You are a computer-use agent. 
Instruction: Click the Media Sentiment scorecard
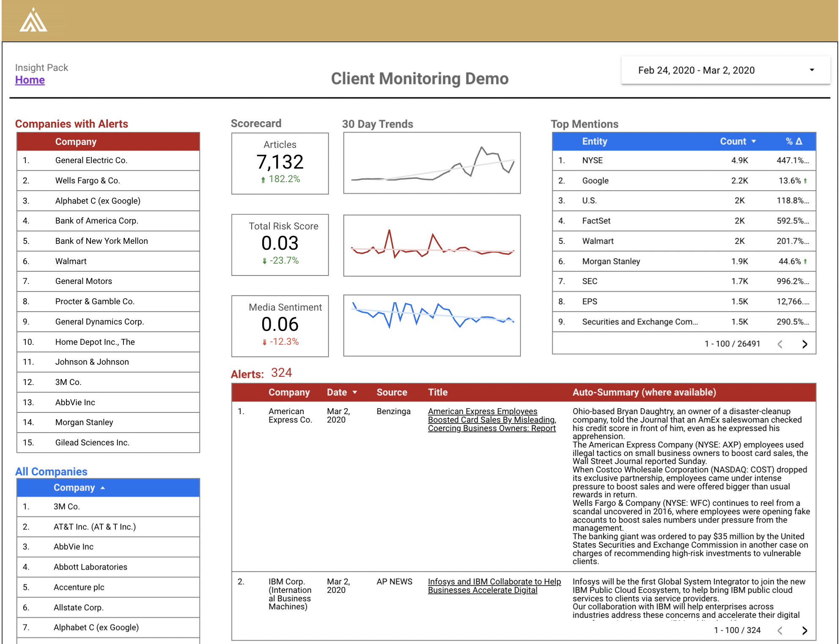pyautogui.click(x=280, y=326)
